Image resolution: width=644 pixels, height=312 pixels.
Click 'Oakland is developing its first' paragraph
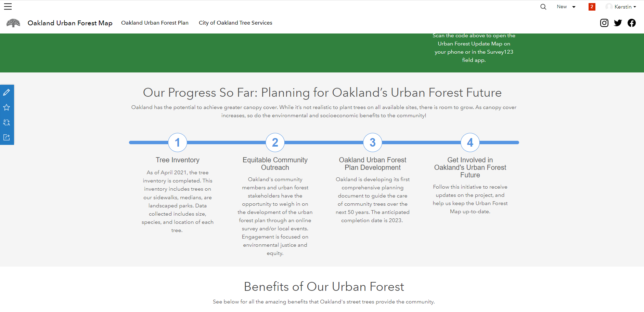[x=373, y=200]
